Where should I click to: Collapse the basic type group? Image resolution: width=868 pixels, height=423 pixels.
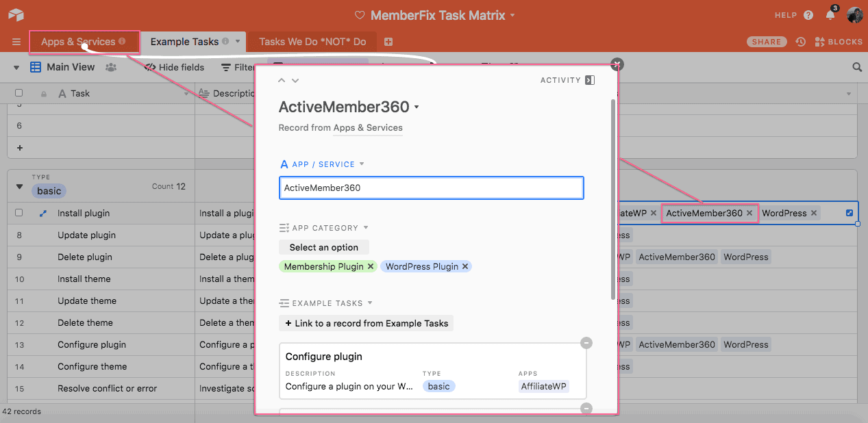point(19,187)
